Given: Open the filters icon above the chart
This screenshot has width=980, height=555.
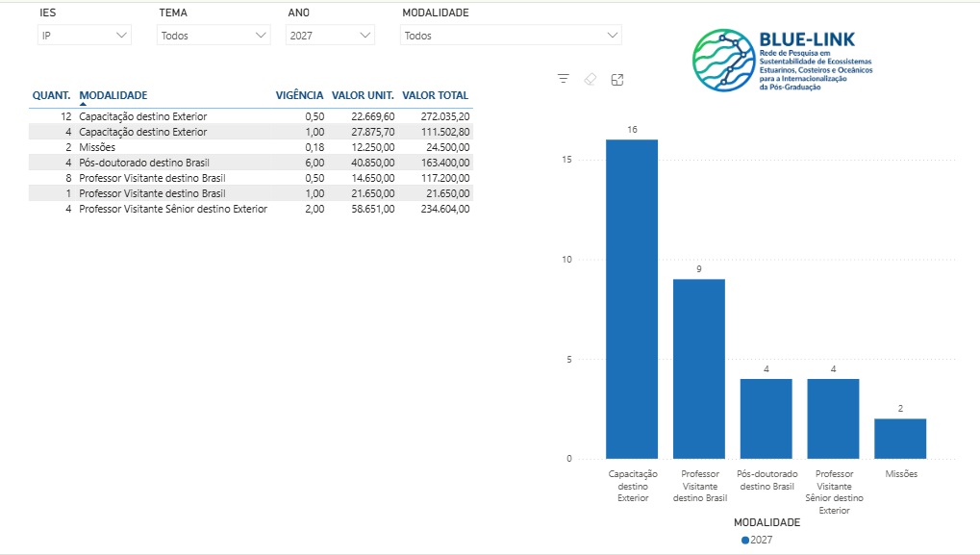Looking at the screenshot, I should (x=564, y=79).
